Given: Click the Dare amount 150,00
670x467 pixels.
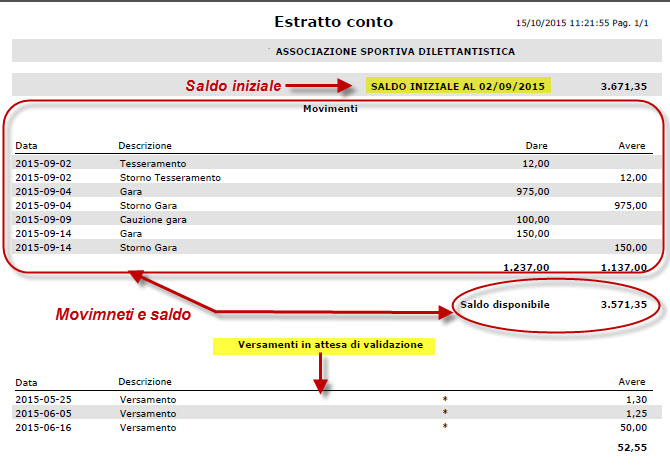Looking at the screenshot, I should 533,234.
